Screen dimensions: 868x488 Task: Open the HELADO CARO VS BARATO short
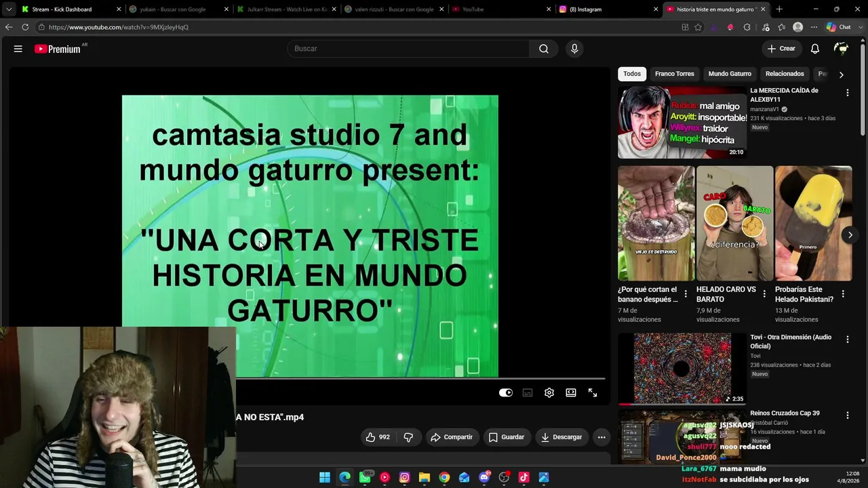[x=734, y=224]
